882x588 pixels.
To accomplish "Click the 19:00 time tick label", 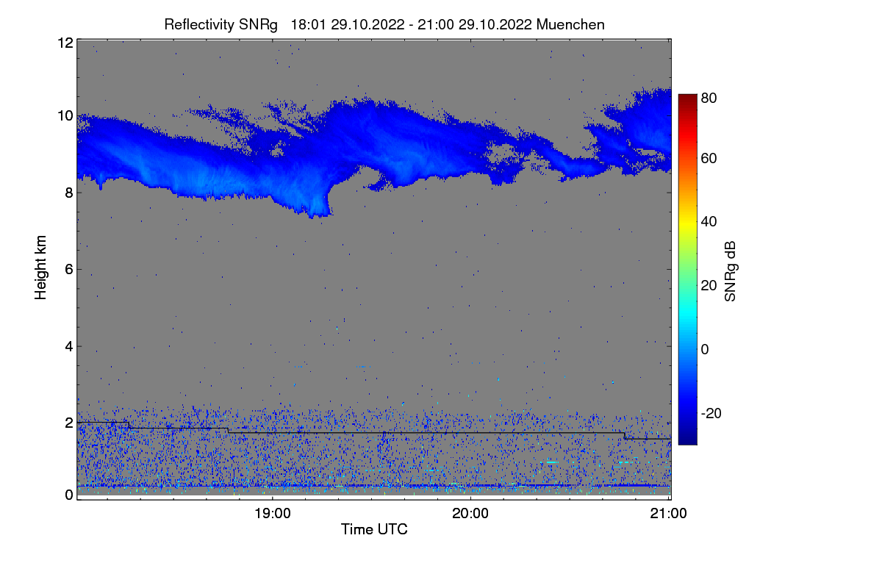I will 273,514.
